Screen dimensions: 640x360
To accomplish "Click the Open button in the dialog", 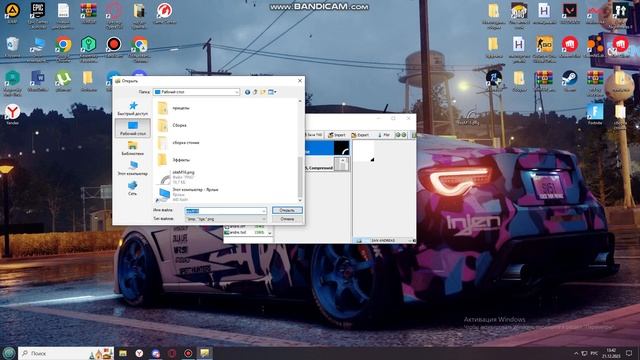I will 287,210.
